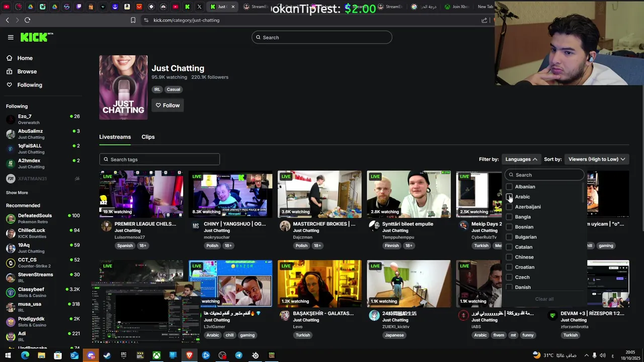644x362 pixels.
Task: Switch to the Join Xbox browser tab
Action: pyautogui.click(x=457, y=7)
